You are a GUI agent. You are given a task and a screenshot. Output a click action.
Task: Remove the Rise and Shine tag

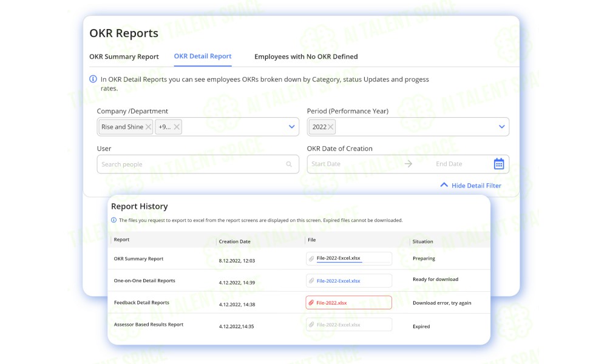(x=148, y=127)
